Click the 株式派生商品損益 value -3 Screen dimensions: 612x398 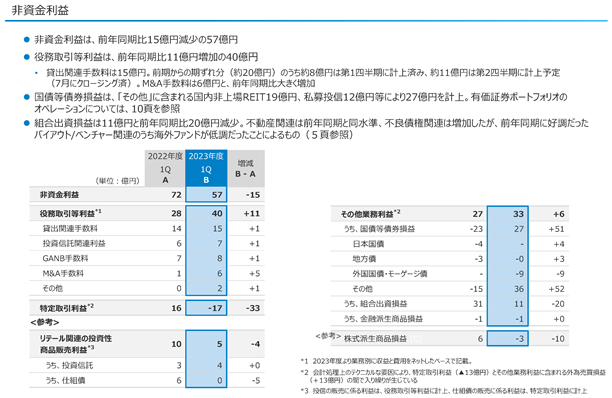point(519,339)
